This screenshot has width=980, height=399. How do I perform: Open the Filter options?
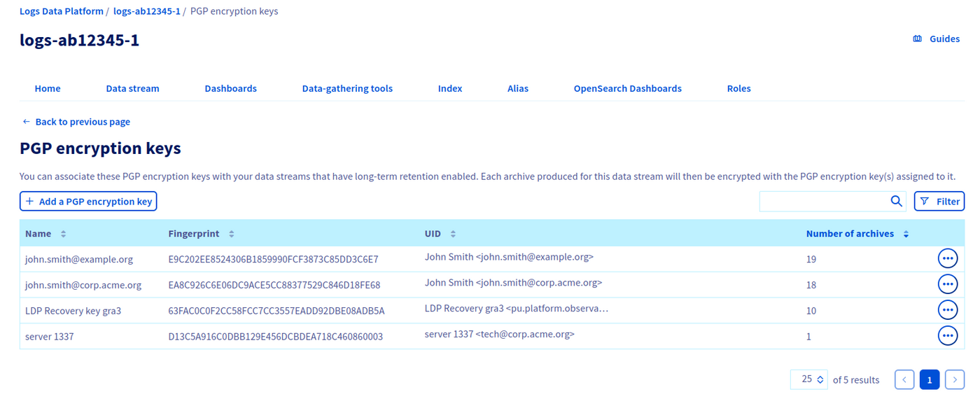(x=939, y=202)
